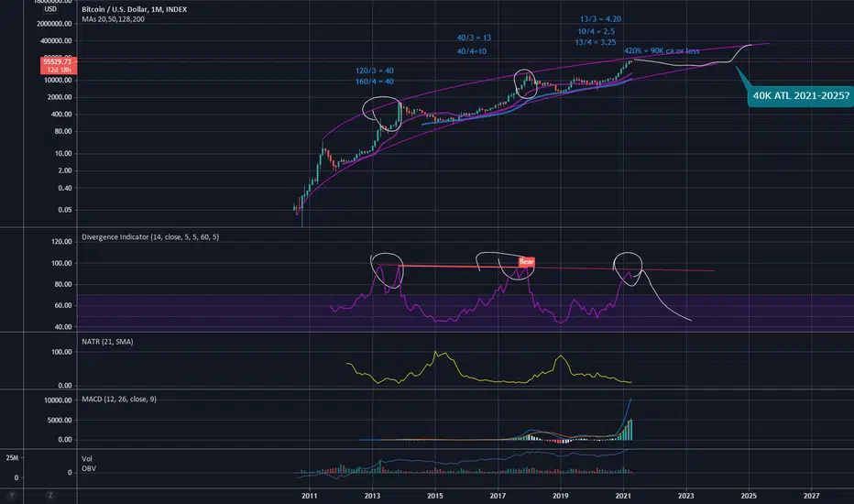Select the 13/4 = 3.25 text annotation
854x504 pixels.
(x=596, y=42)
